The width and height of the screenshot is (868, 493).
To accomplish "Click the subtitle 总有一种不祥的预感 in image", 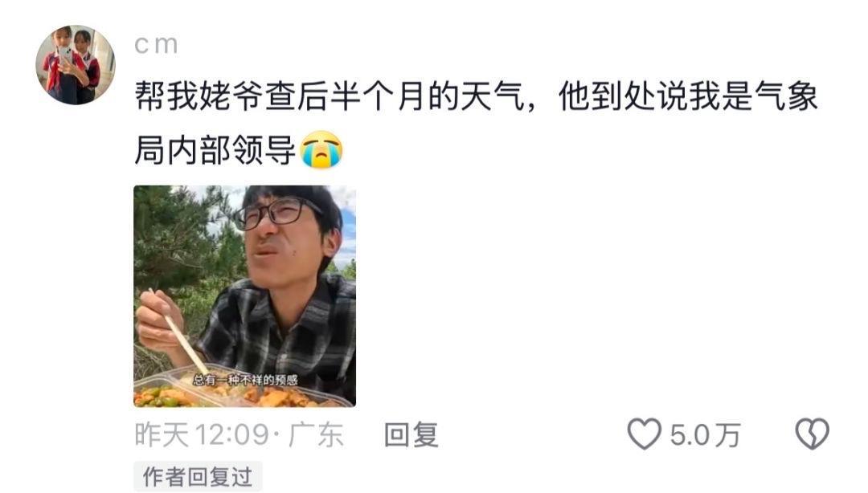I will tap(244, 380).
